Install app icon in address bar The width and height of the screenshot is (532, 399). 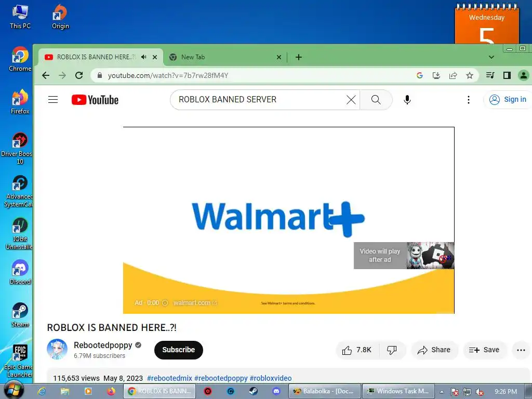[x=436, y=75]
